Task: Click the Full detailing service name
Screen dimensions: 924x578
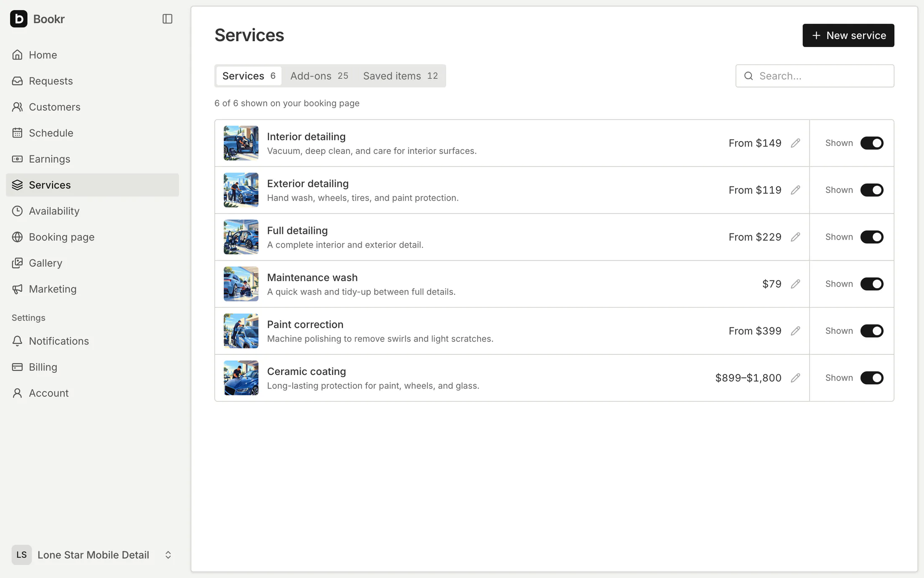Action: click(x=297, y=230)
